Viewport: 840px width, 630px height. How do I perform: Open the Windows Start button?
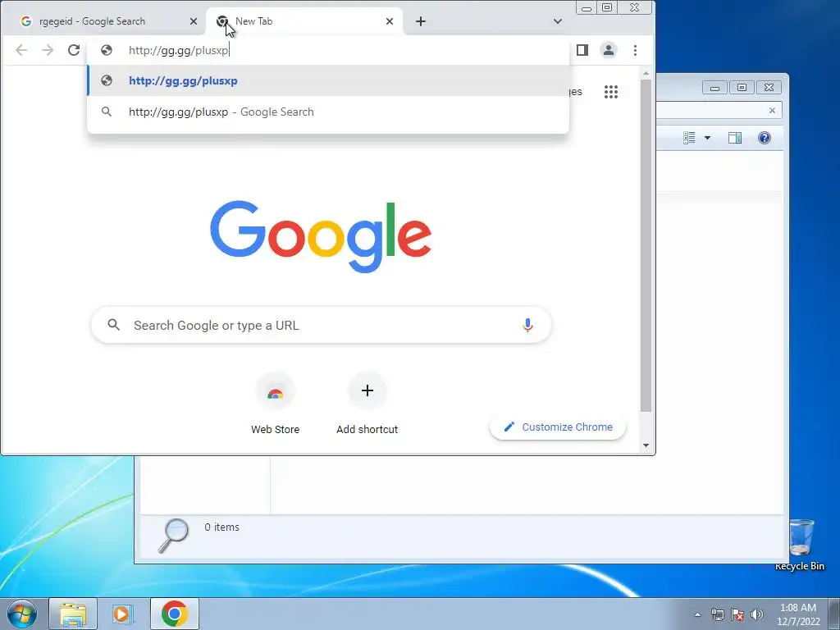(x=22, y=614)
